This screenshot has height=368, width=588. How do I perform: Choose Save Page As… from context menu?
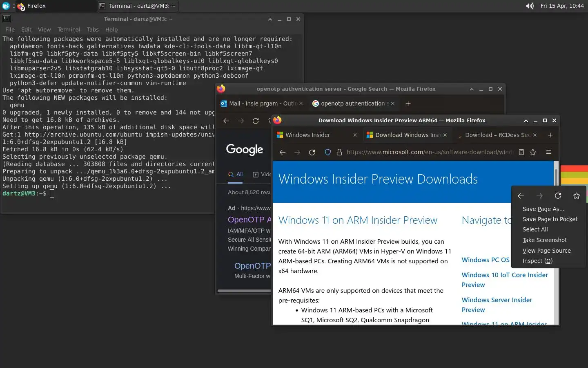(548, 209)
